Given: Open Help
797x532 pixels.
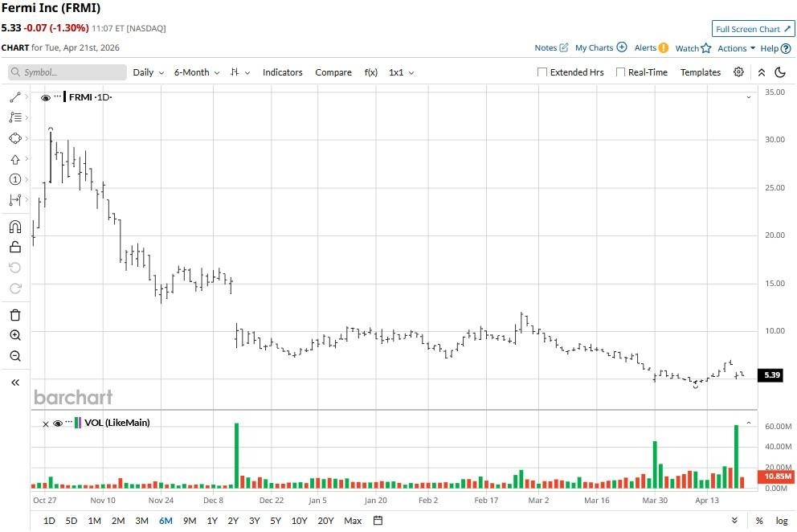Looking at the screenshot, I should 775,48.
